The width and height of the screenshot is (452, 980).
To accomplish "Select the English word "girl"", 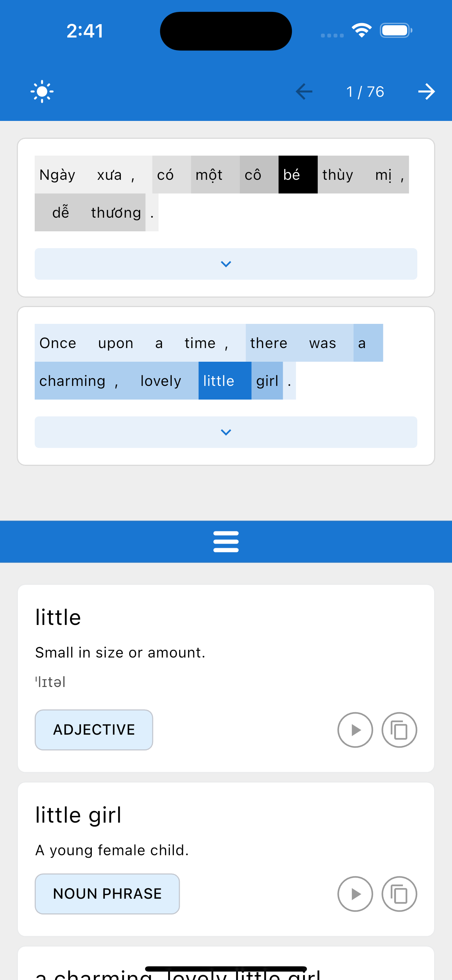I will tap(267, 380).
